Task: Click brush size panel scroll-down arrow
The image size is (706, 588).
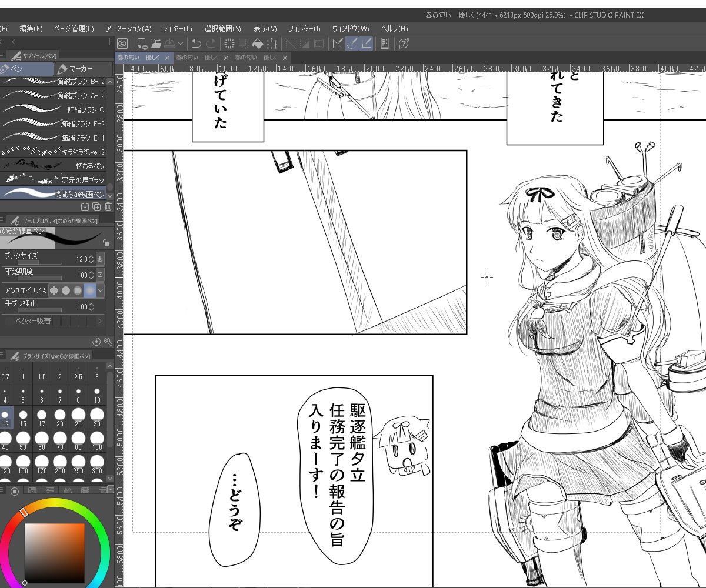Action: 110,479
